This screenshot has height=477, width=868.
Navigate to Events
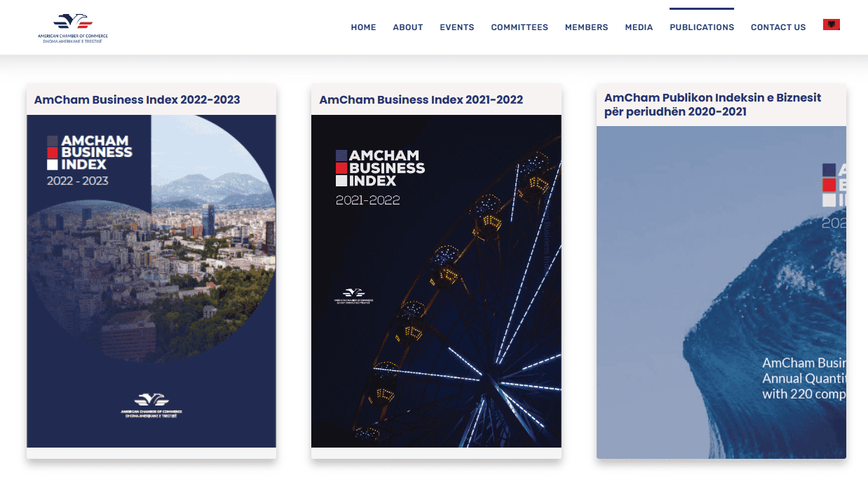point(457,27)
